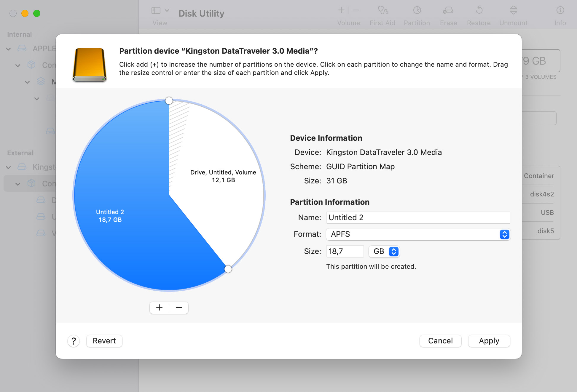577x392 pixels.
Task: Click the yellow minimize window button
Action: (25, 13)
